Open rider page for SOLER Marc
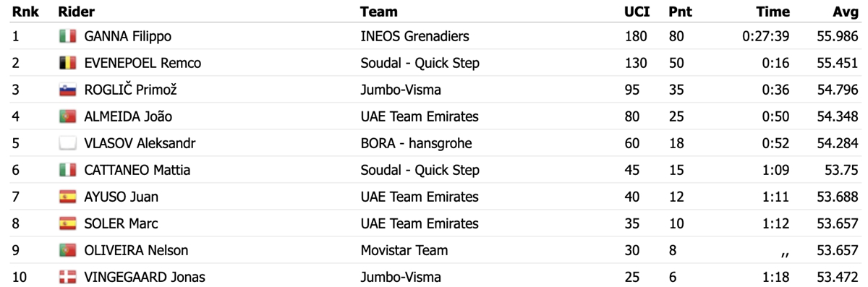The height and width of the screenshot is (287, 868). click(121, 223)
